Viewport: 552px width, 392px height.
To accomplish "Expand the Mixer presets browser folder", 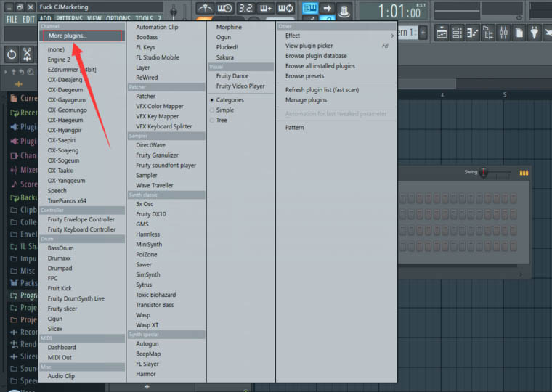I will [23, 170].
